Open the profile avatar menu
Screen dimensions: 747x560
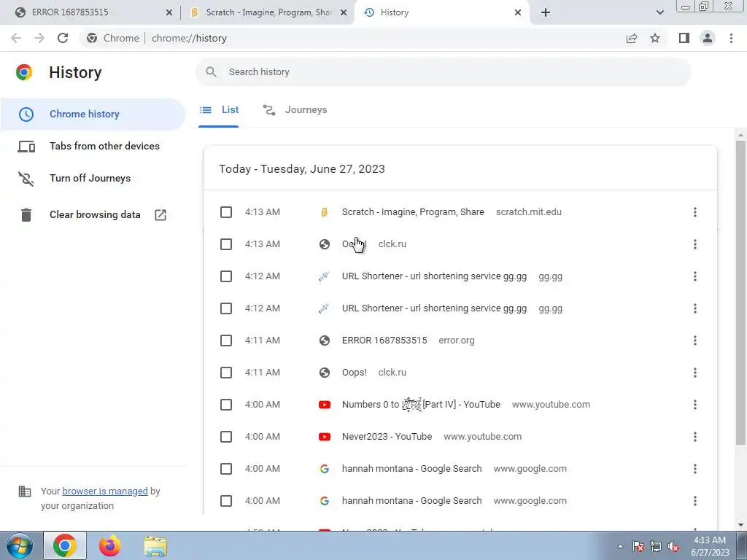coord(708,38)
